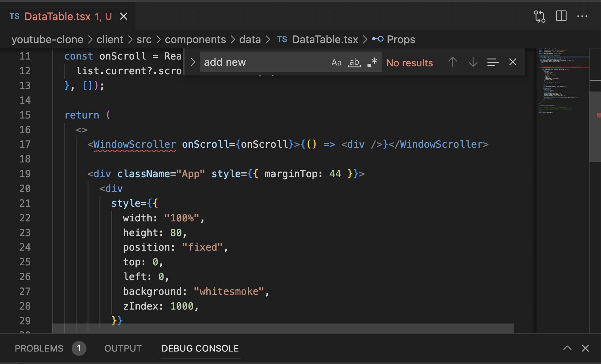
Task: Open the more editor actions (...) icon
Action: [582, 16]
